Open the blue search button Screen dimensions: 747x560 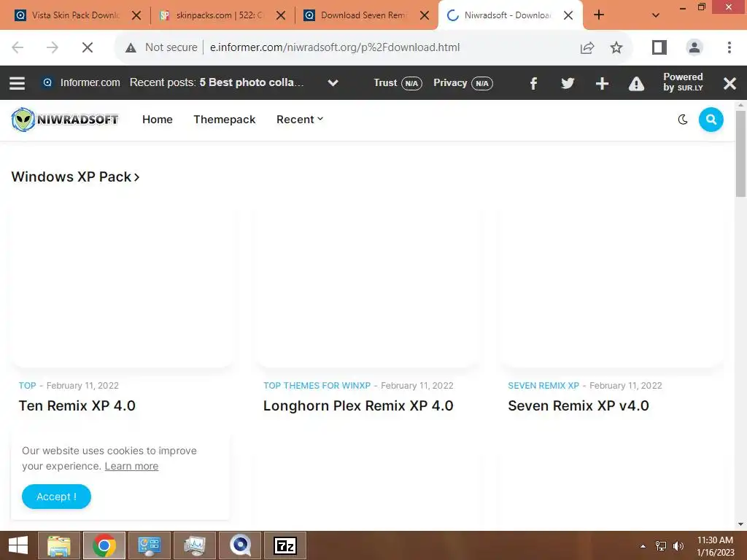click(x=711, y=120)
